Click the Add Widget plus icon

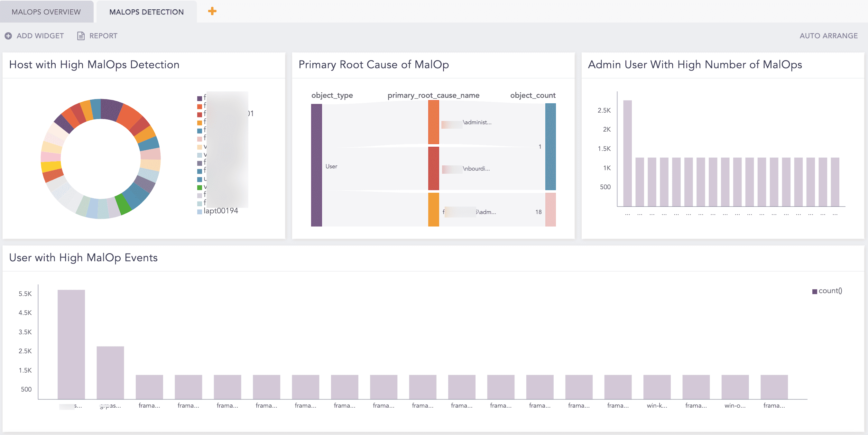pos(8,36)
